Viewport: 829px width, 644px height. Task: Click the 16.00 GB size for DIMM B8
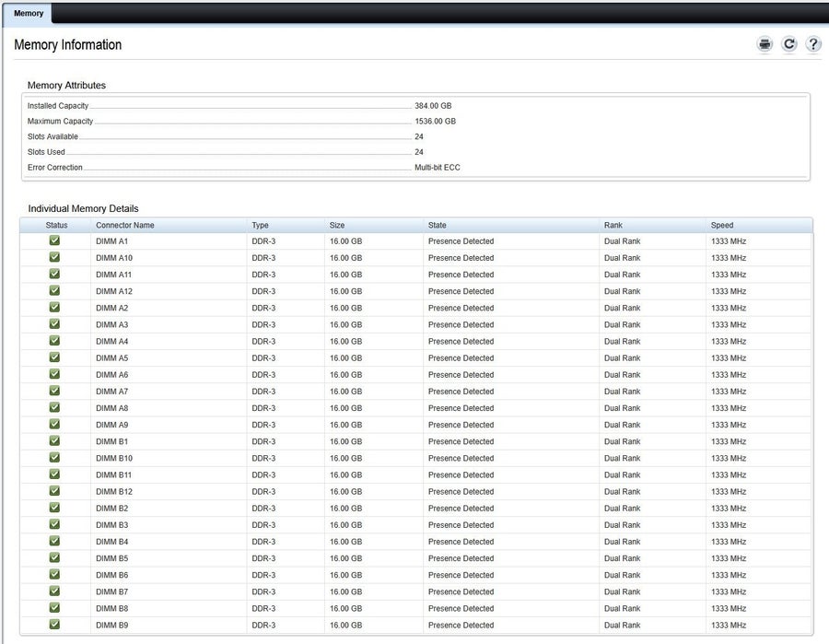(345, 609)
